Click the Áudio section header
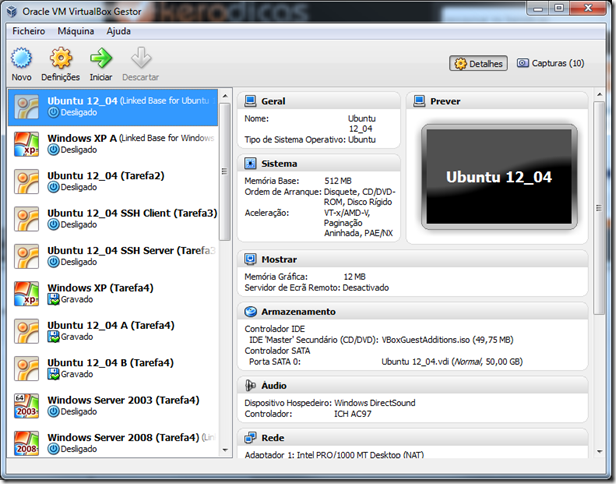616x484 pixels. pyautogui.click(x=412, y=385)
